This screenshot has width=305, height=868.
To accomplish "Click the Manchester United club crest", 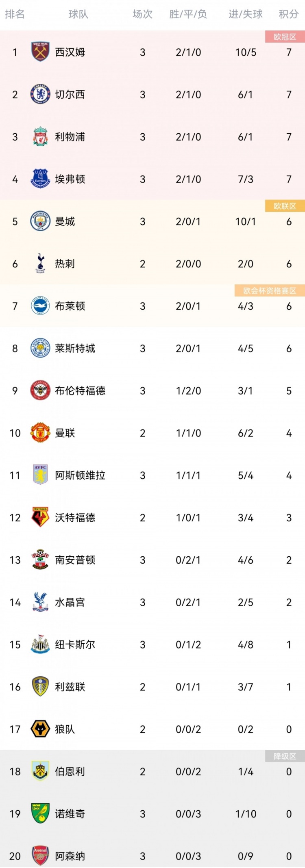I will pyautogui.click(x=40, y=433).
